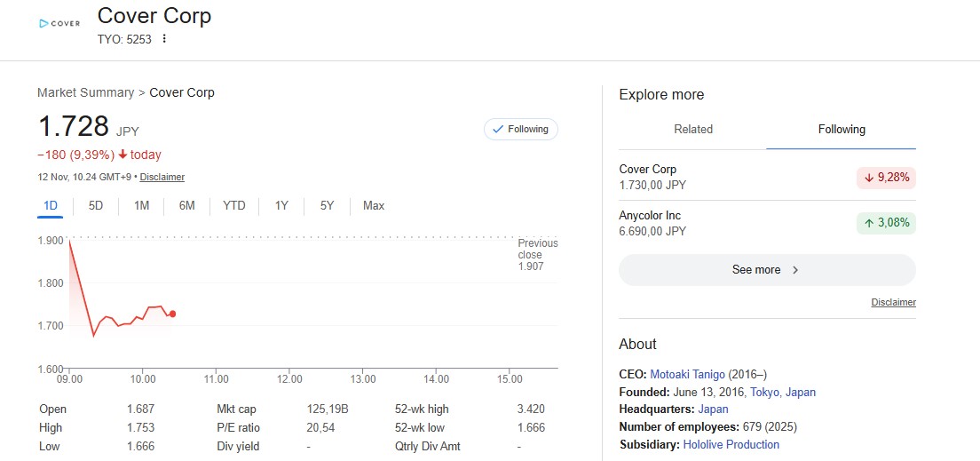This screenshot has height=461, width=980.
Task: Show the 1M chart range
Action: 142,206
